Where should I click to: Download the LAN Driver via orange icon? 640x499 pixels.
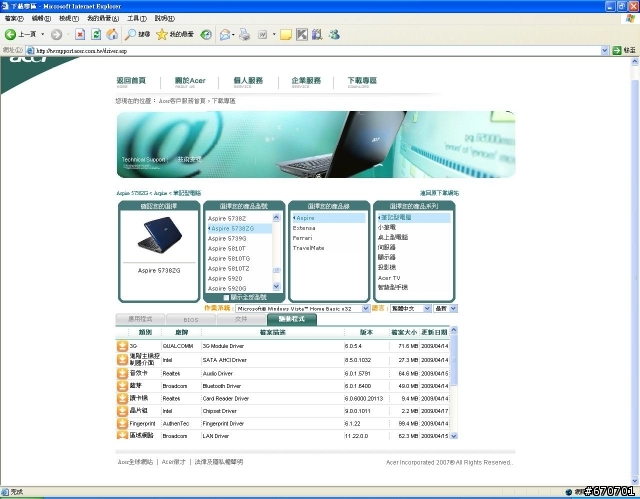click(122, 435)
